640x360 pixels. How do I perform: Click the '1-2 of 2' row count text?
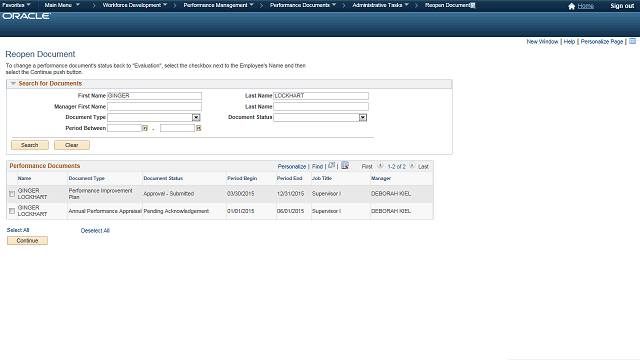click(x=396, y=167)
